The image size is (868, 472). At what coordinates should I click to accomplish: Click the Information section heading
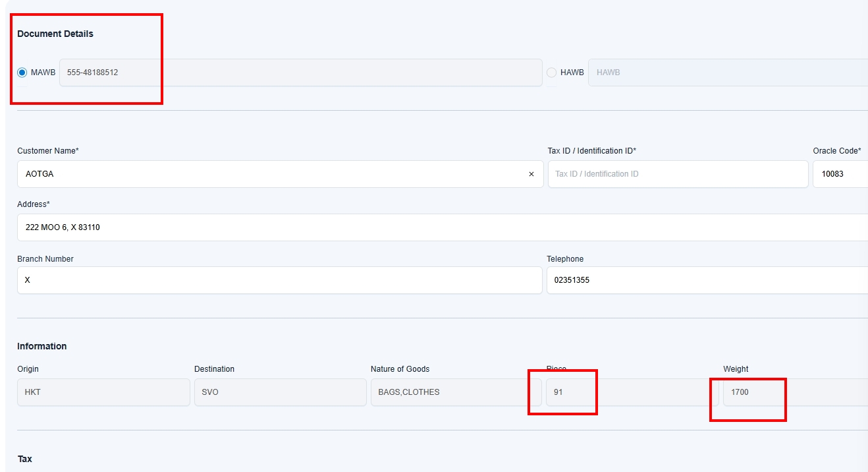[x=42, y=347]
